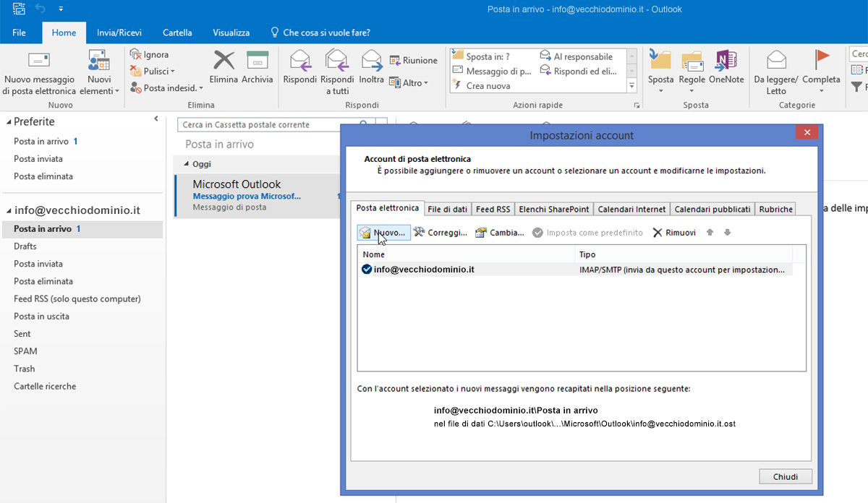The height and width of the screenshot is (503, 868).
Task: Click the Inoltra icon
Action: click(x=372, y=60)
